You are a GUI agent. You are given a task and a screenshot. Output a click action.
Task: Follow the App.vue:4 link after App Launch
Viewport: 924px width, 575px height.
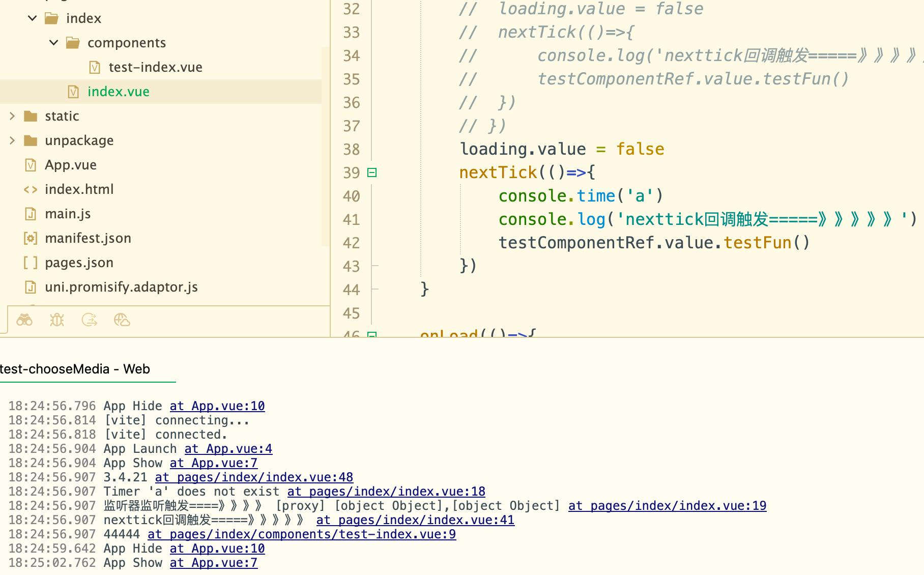[x=228, y=449]
